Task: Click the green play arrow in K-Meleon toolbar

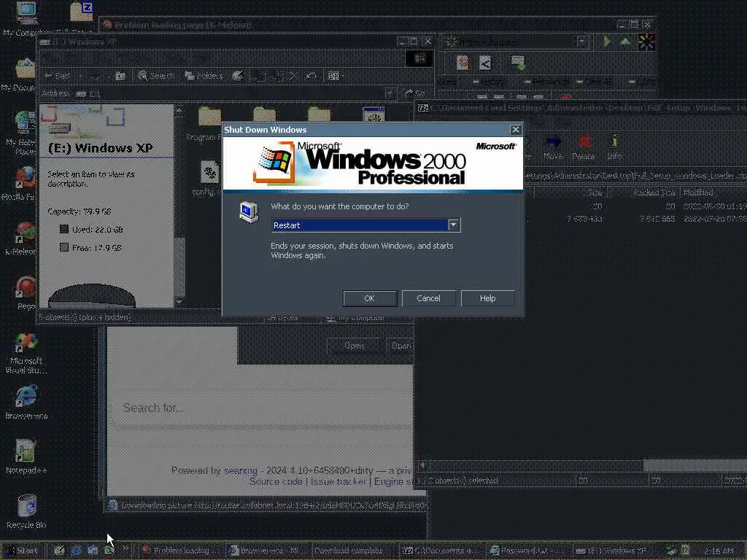Action: tap(607, 42)
